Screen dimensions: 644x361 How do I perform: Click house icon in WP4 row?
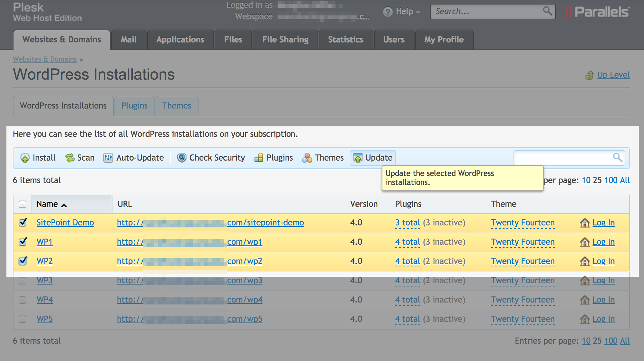coord(585,300)
